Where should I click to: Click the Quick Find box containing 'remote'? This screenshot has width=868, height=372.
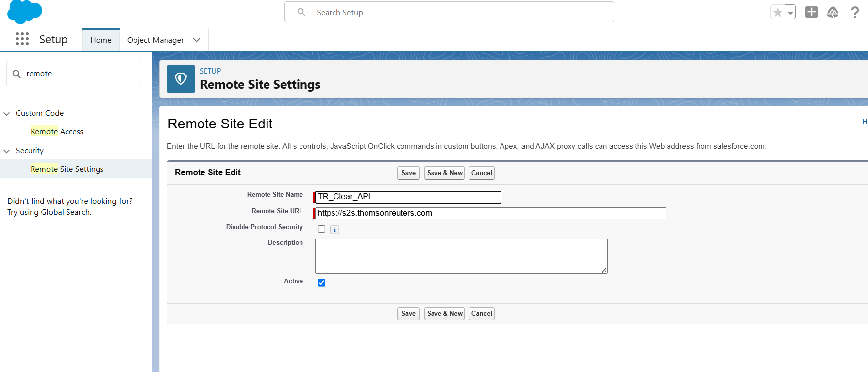[x=73, y=73]
